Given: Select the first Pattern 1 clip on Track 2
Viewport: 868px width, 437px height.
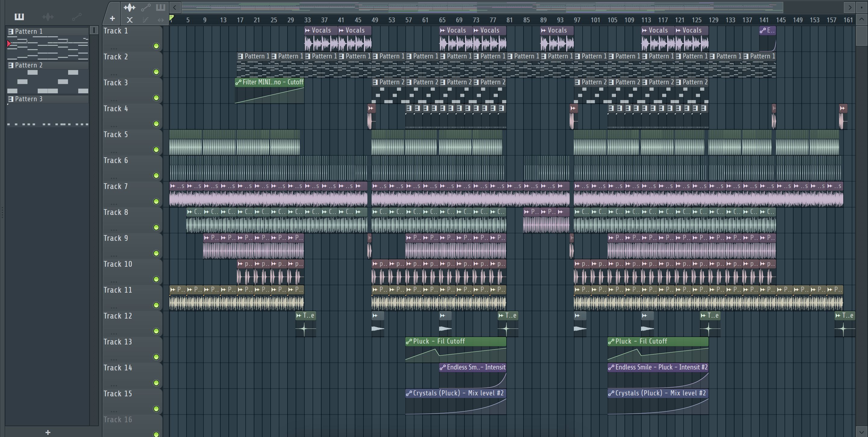Looking at the screenshot, I should (x=253, y=65).
